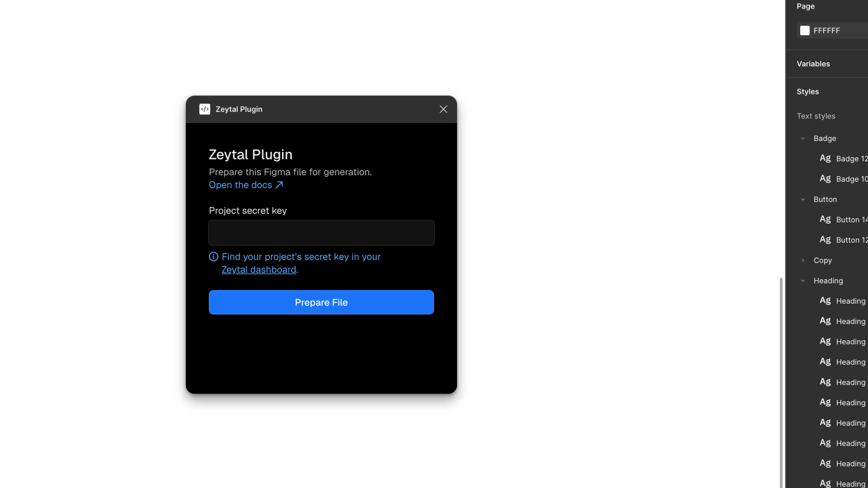Image resolution: width=868 pixels, height=488 pixels.
Task: Collapse the Badge style group chevron
Action: 803,138
